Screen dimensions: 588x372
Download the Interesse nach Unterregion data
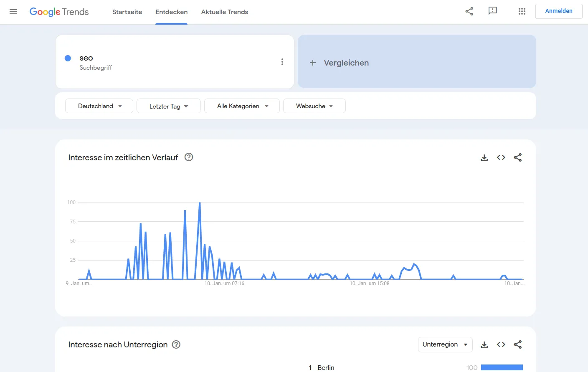tap(484, 344)
